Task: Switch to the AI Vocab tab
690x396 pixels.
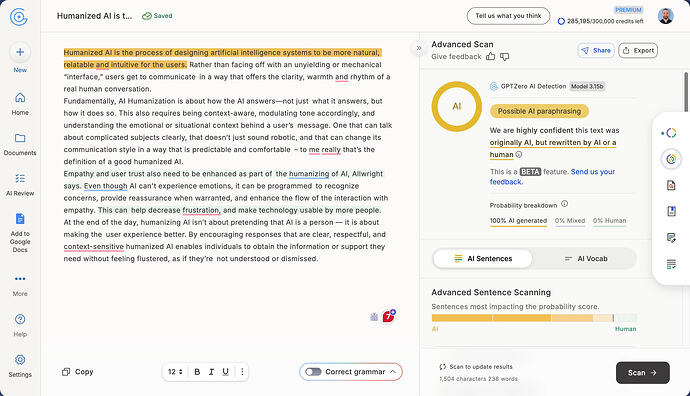Action: pos(585,259)
